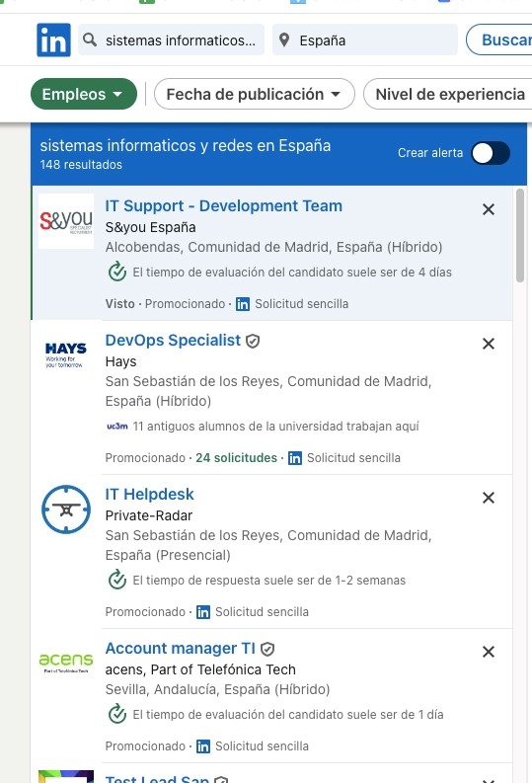532x783 pixels.
Task: Dismiss the IT Support - Development Team job
Action: [489, 209]
